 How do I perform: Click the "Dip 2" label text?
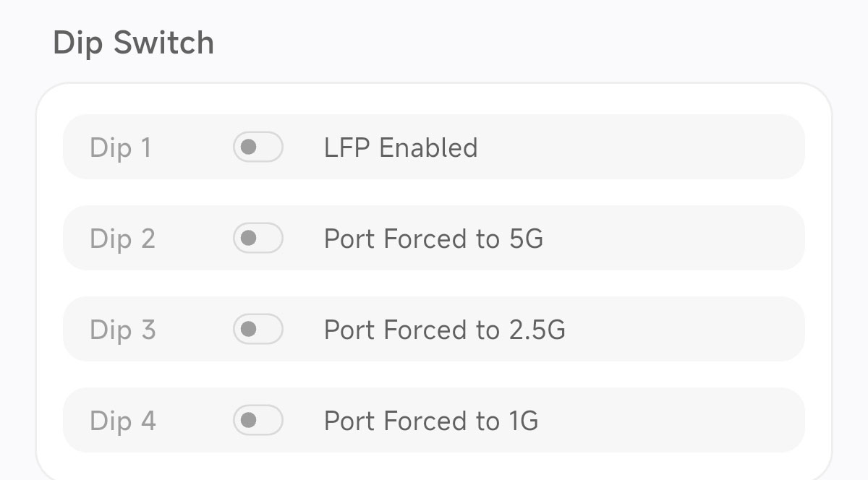(x=122, y=239)
